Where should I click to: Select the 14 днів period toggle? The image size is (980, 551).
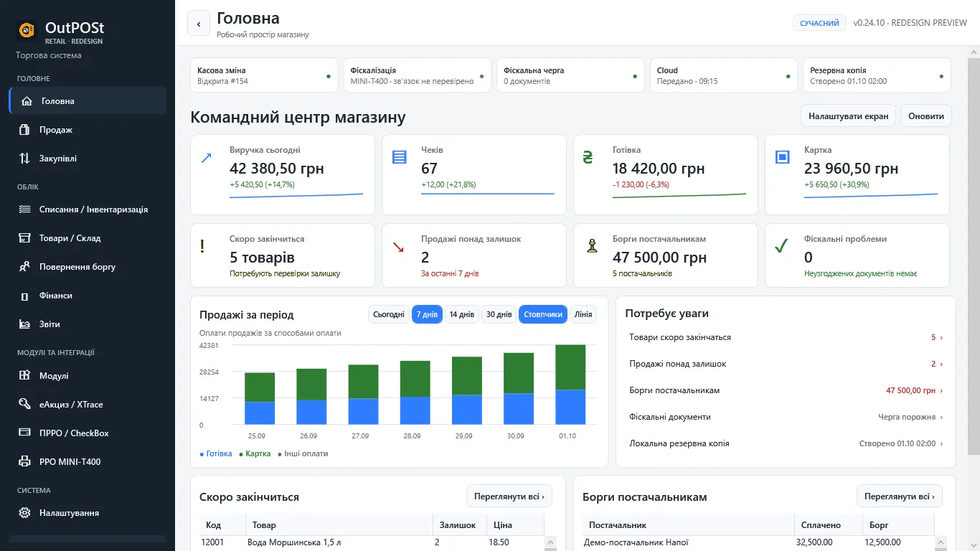pos(462,314)
